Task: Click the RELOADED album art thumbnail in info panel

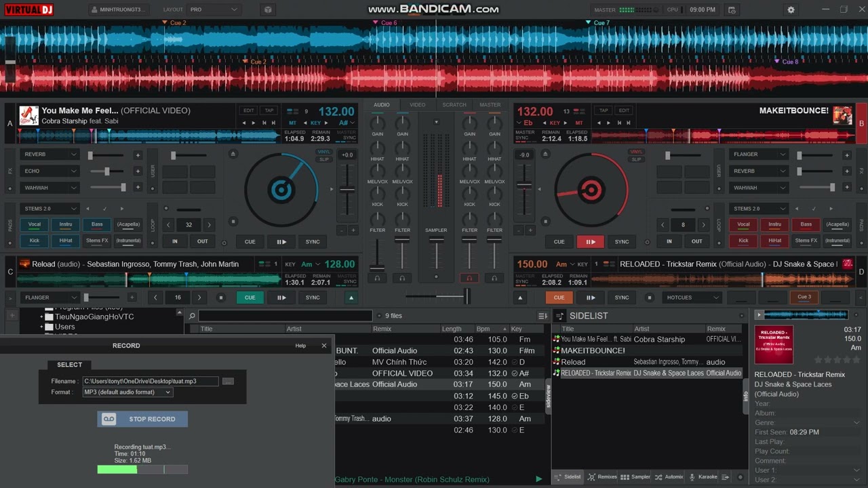Action: [774, 345]
